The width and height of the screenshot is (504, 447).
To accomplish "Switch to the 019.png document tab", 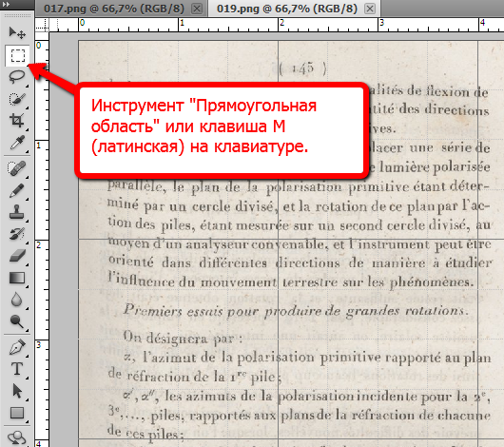I will [x=287, y=9].
